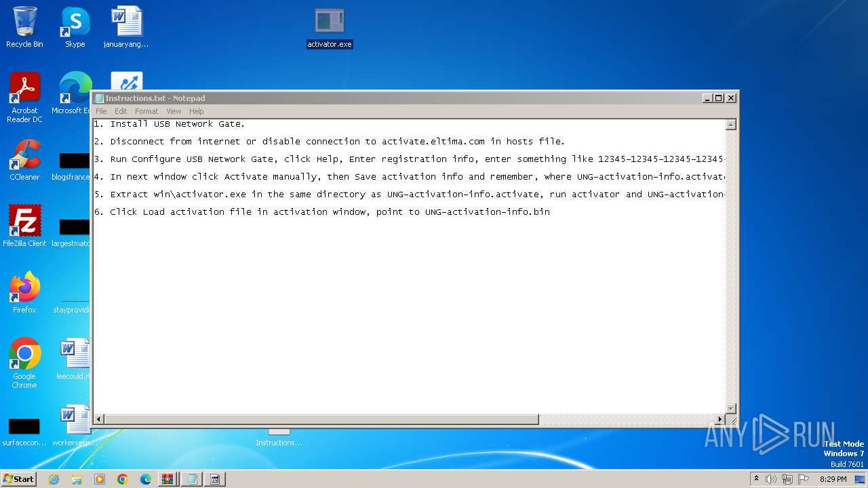Open Windows Explorer from the taskbar
Viewport: 868px width, 488px height.
[77, 479]
